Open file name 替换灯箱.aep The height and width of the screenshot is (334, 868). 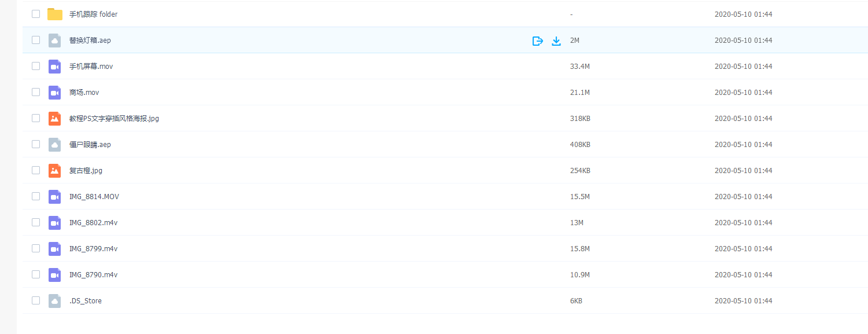(x=90, y=41)
